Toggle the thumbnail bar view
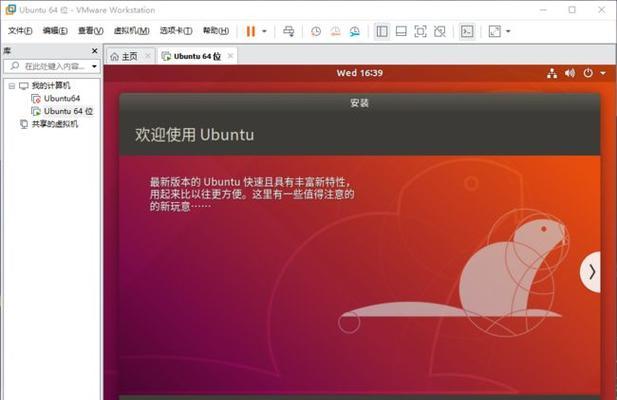This screenshot has width=617, height=400. tap(401, 31)
